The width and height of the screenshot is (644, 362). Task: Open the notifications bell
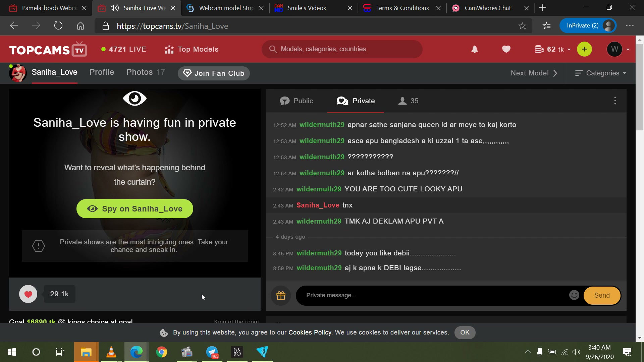[x=475, y=49]
